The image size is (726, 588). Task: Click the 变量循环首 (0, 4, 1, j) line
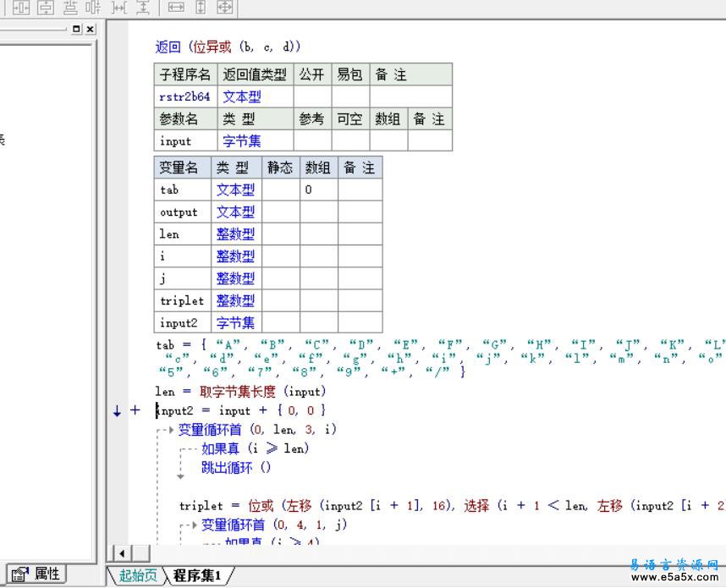pos(274,525)
